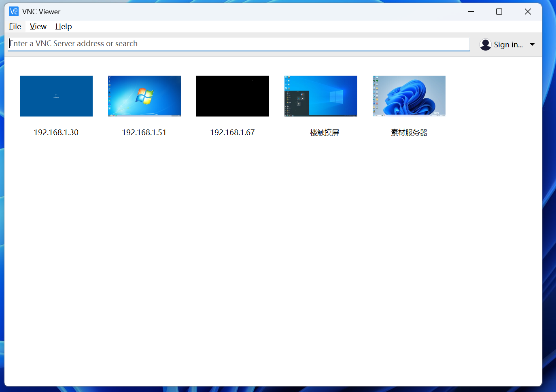Select the black 192.168.1.67 thumbnail

point(233,96)
